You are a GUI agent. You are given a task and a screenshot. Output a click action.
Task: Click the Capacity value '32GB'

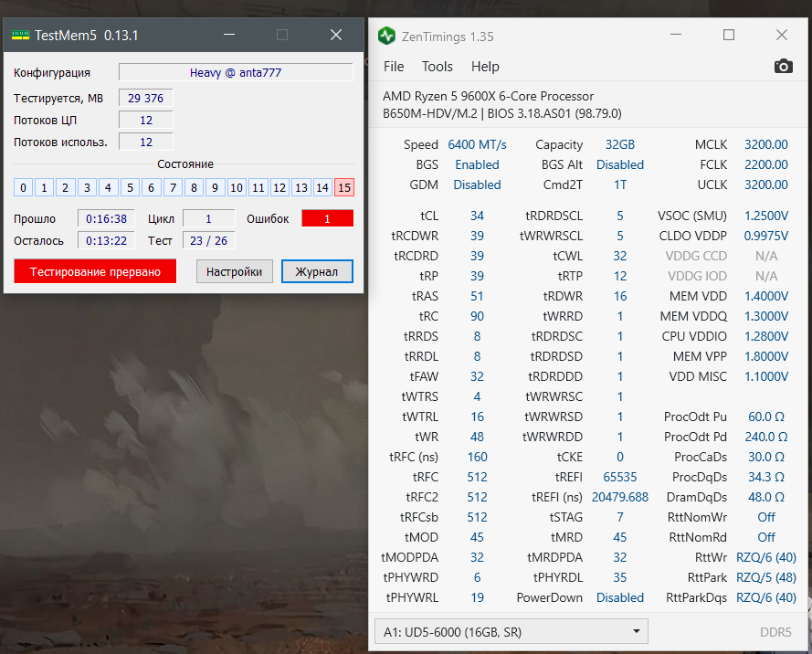(620, 144)
